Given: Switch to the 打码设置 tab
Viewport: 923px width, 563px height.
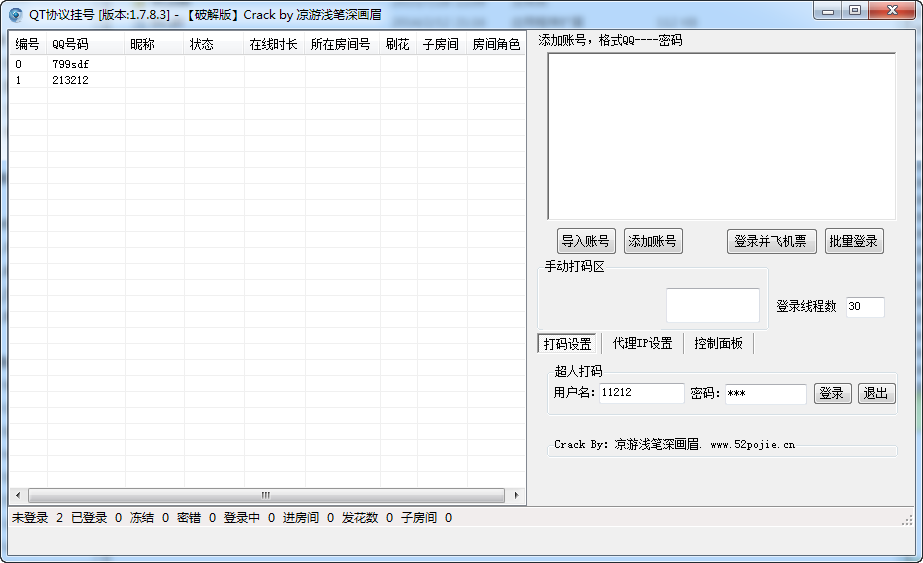Looking at the screenshot, I should 567,343.
